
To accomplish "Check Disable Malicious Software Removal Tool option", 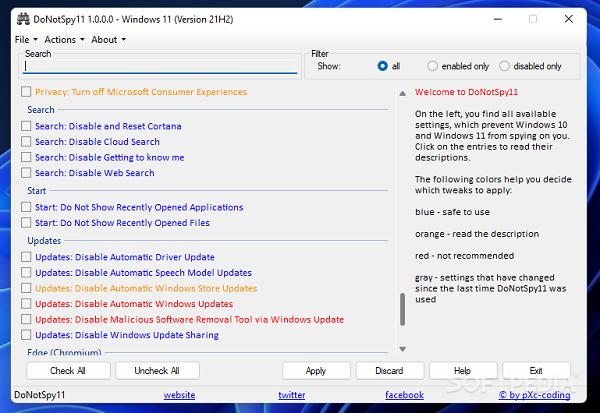I will [x=26, y=319].
